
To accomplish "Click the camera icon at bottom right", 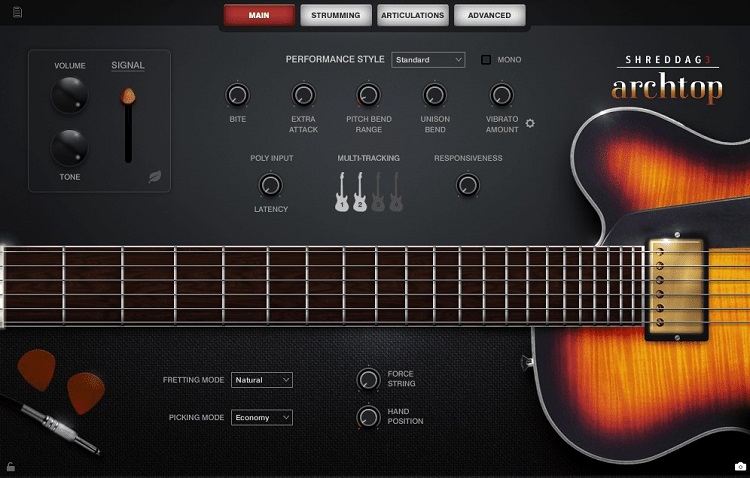I will pyautogui.click(x=739, y=466).
